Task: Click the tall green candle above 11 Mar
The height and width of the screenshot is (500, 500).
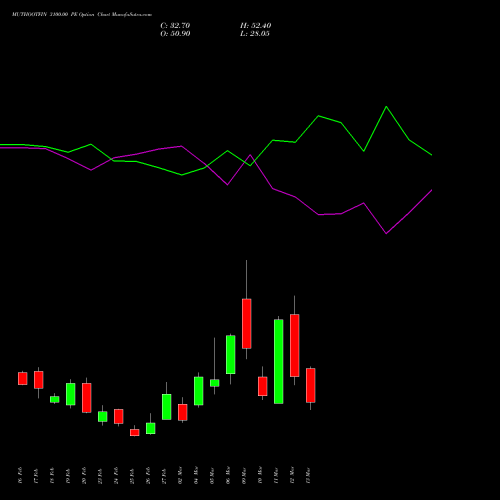Action: pyautogui.click(x=279, y=362)
